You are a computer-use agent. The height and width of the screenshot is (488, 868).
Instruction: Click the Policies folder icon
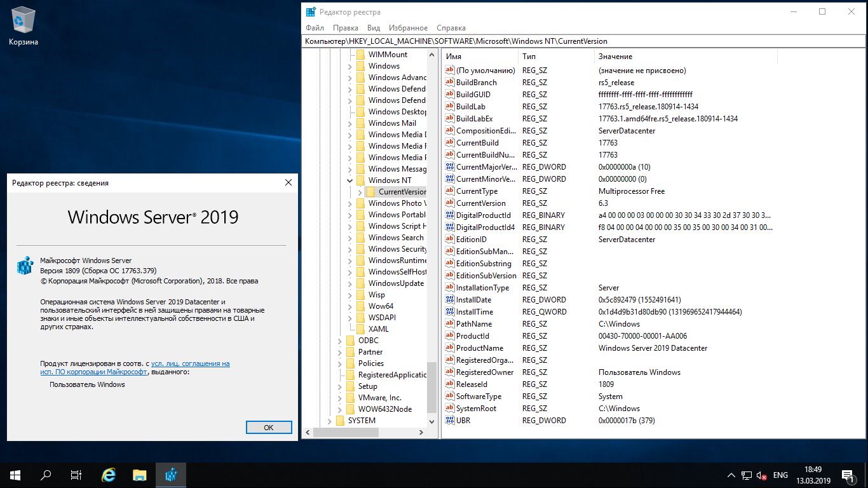[350, 363]
